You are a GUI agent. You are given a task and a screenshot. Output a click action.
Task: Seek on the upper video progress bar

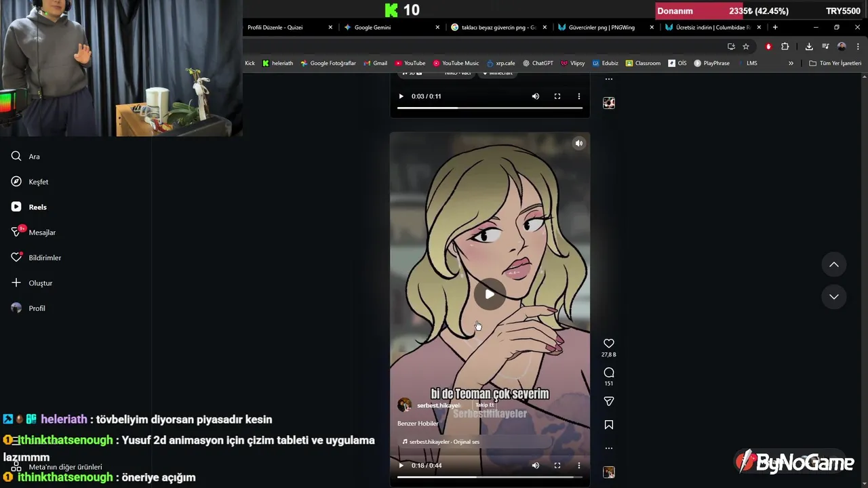point(490,108)
